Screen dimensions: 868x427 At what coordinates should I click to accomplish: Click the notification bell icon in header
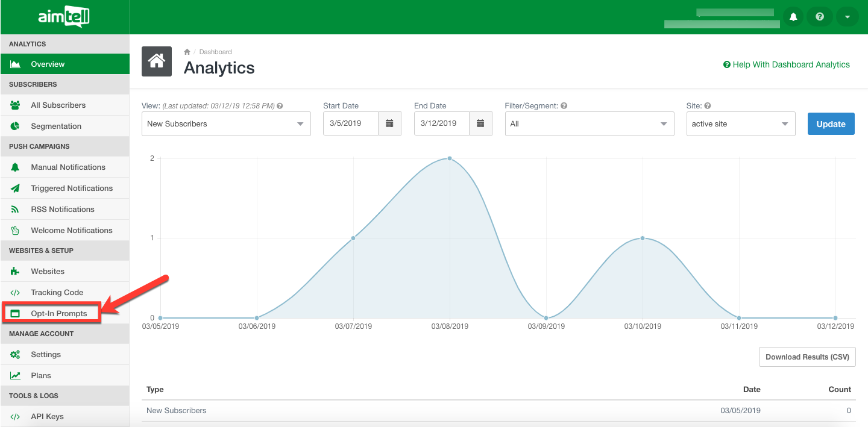(793, 17)
